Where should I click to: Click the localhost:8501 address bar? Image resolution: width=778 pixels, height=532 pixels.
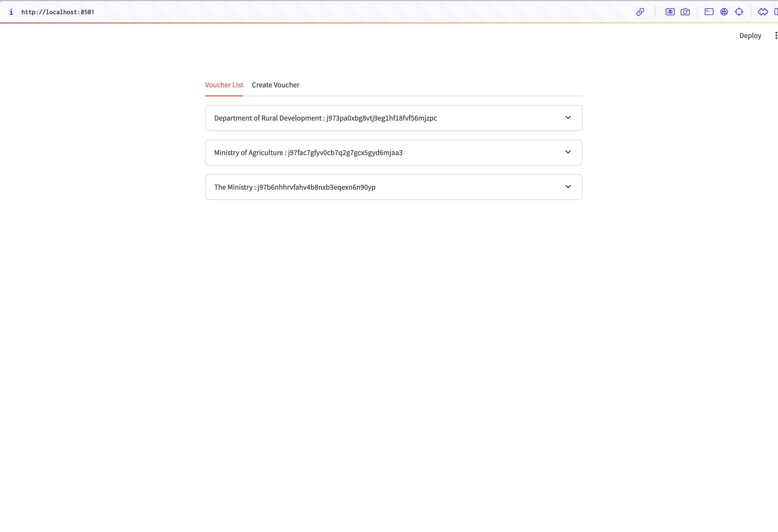tap(58, 12)
